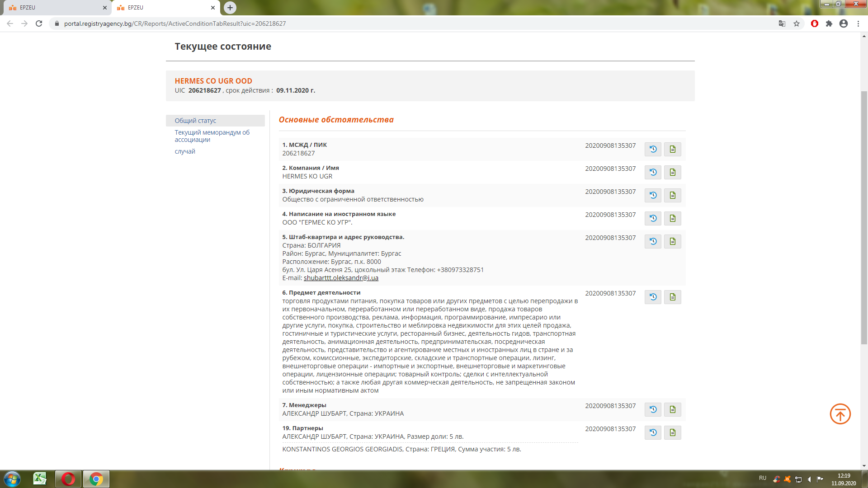Click the scroll-to-top arrow button
This screenshot has height=488, width=868.
click(840, 414)
